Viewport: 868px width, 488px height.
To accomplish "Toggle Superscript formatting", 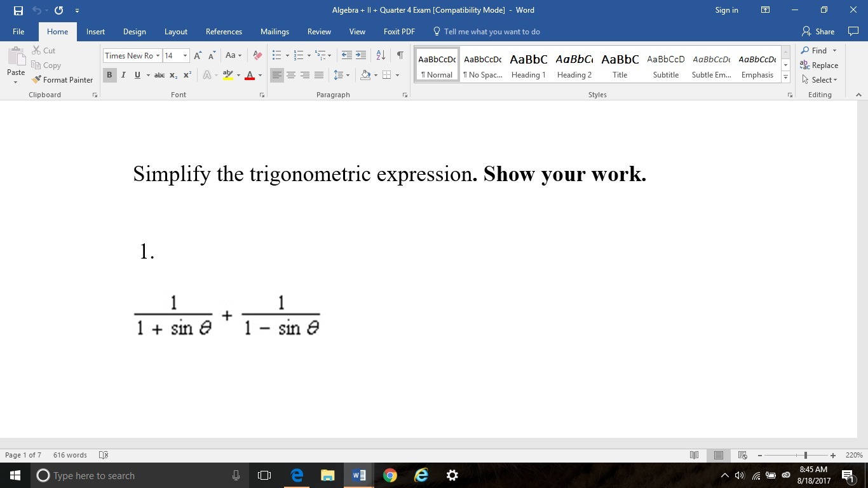I will click(187, 75).
